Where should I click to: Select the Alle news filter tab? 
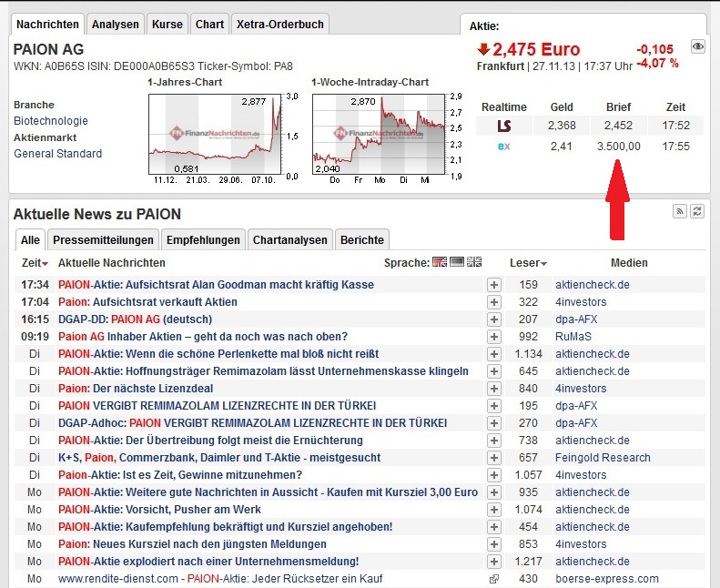pos(30,240)
